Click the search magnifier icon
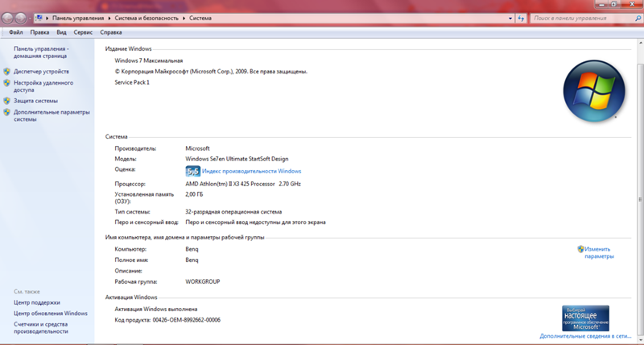644x345 pixels. 638,18
